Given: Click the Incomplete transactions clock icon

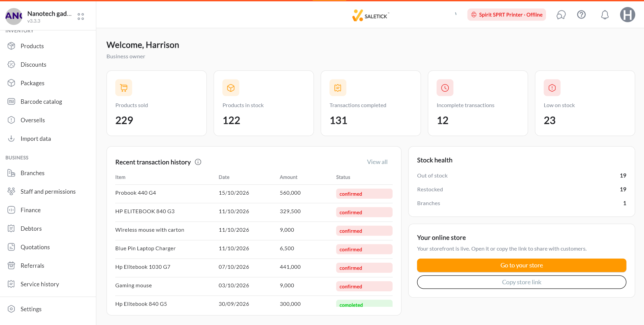Looking at the screenshot, I should coord(445,88).
